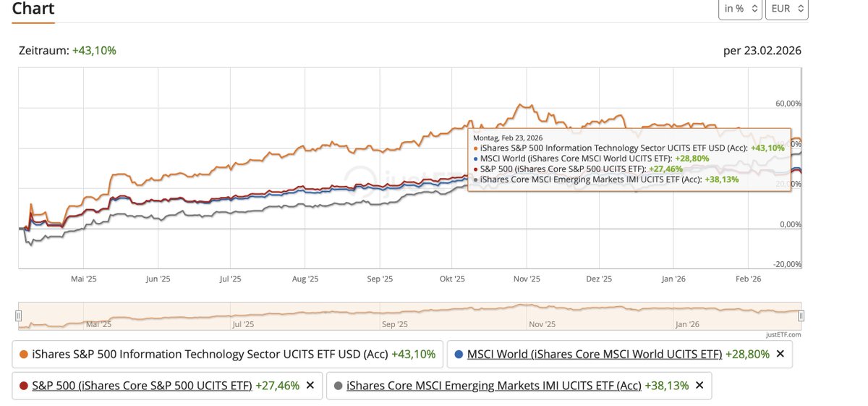Click the red dot of S&P 500 legend
868x406 pixels.
[x=24, y=386]
